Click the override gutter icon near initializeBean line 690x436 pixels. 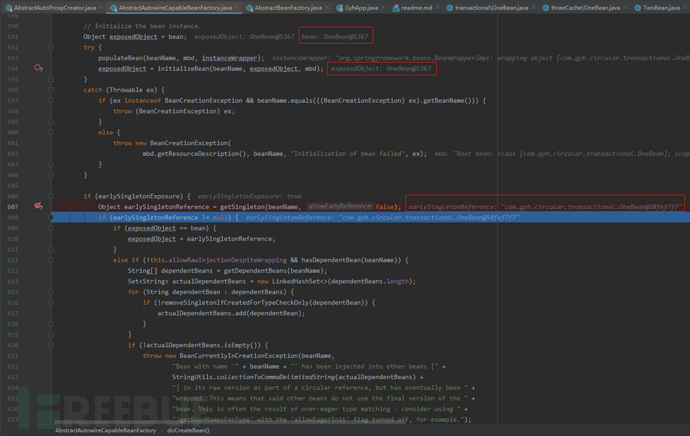39,69
